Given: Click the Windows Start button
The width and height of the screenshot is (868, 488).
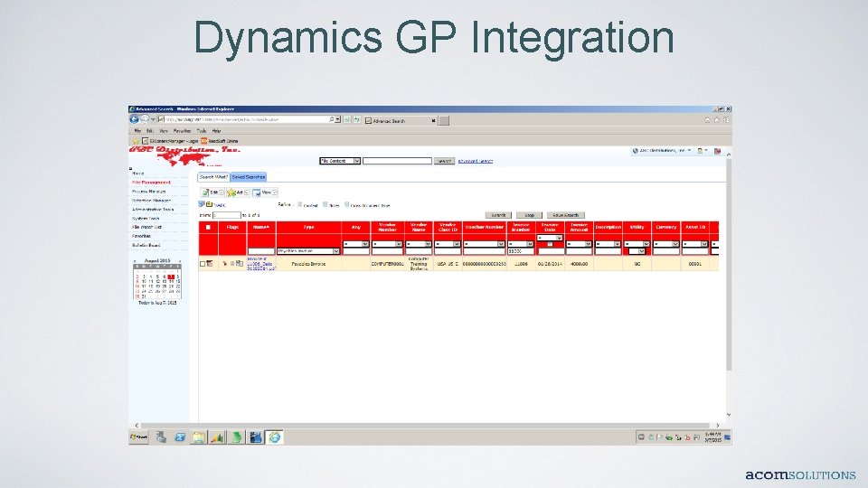Looking at the screenshot, I should pos(138,437).
